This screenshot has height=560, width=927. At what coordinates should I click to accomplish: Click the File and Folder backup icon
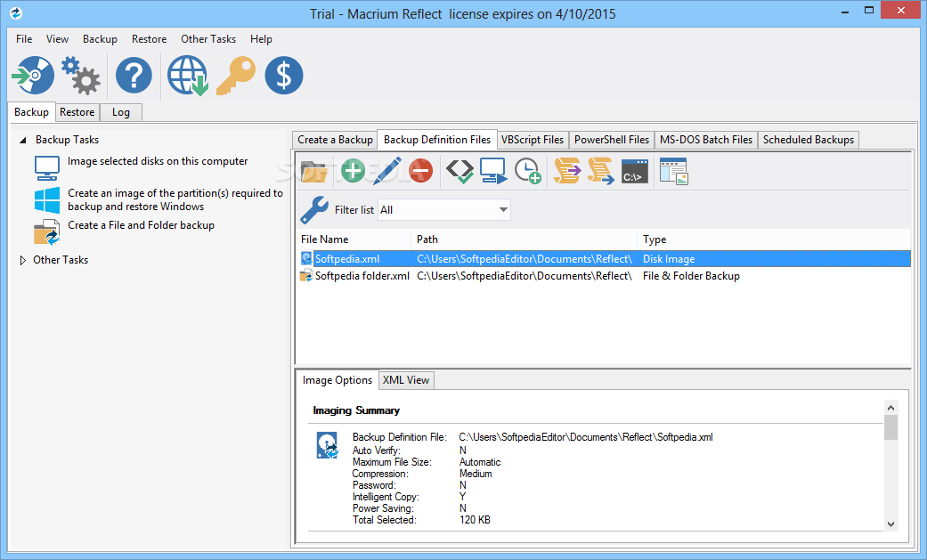pyautogui.click(x=46, y=231)
